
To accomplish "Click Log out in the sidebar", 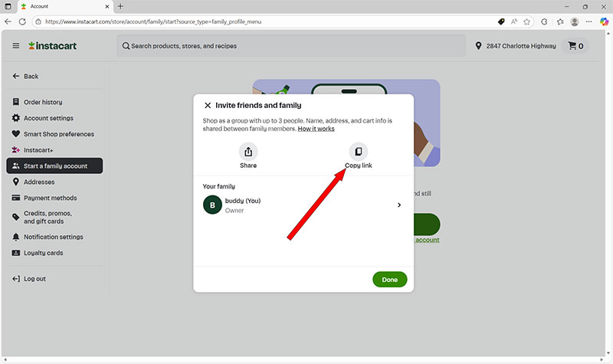I will (x=34, y=278).
